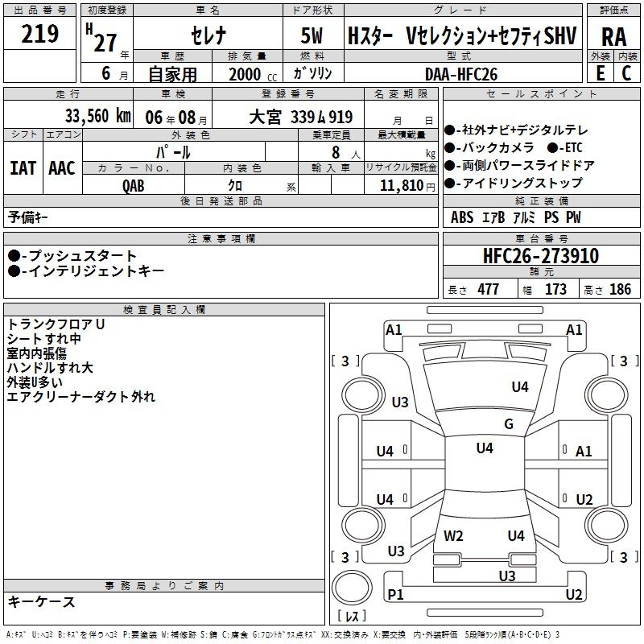Select inspector note トランクフロアU

coord(56,324)
